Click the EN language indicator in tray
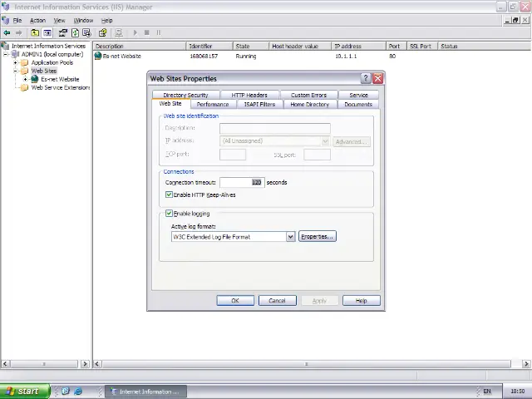The width and height of the screenshot is (532, 399). 487,392
